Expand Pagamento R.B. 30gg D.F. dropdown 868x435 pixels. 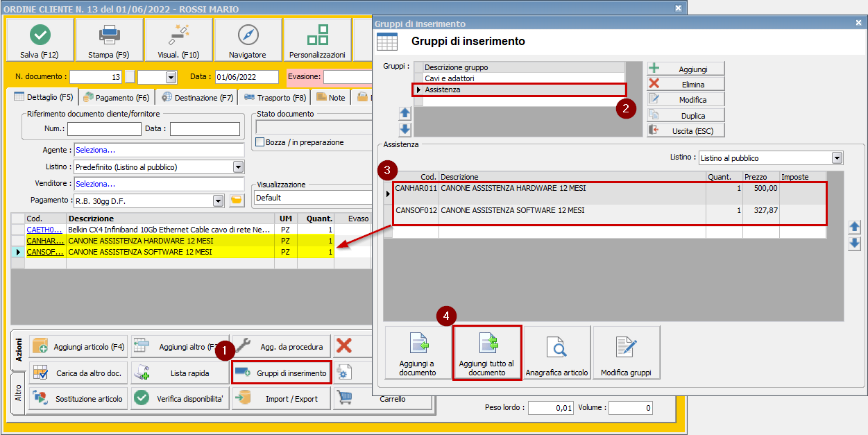point(219,201)
